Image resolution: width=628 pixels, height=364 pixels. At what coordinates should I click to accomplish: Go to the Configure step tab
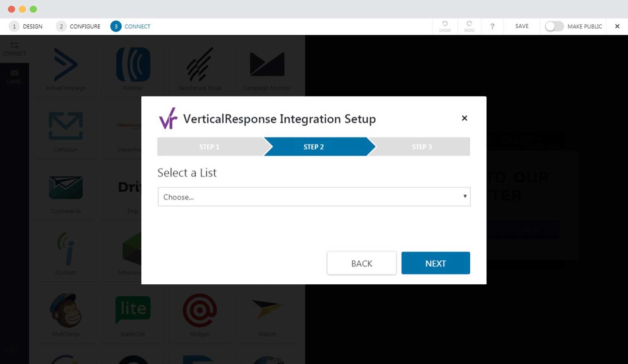point(78,26)
